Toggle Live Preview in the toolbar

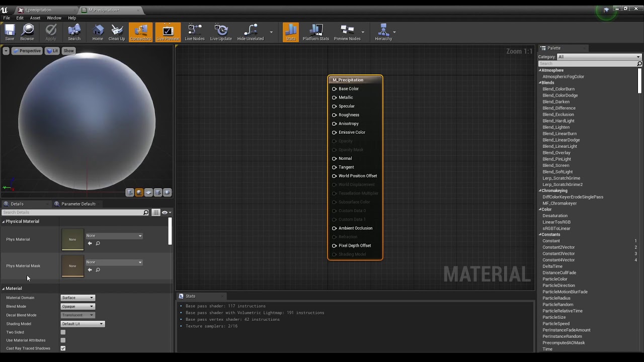point(168,32)
